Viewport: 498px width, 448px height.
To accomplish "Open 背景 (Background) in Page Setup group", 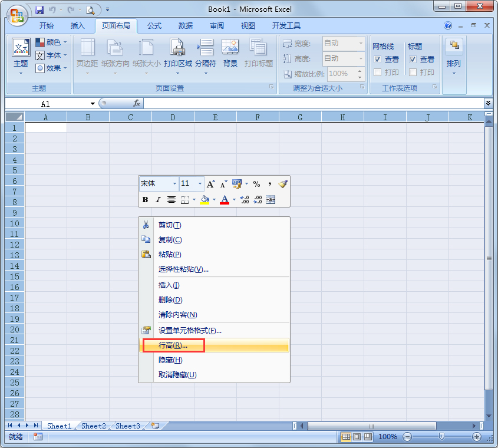I will coord(231,53).
